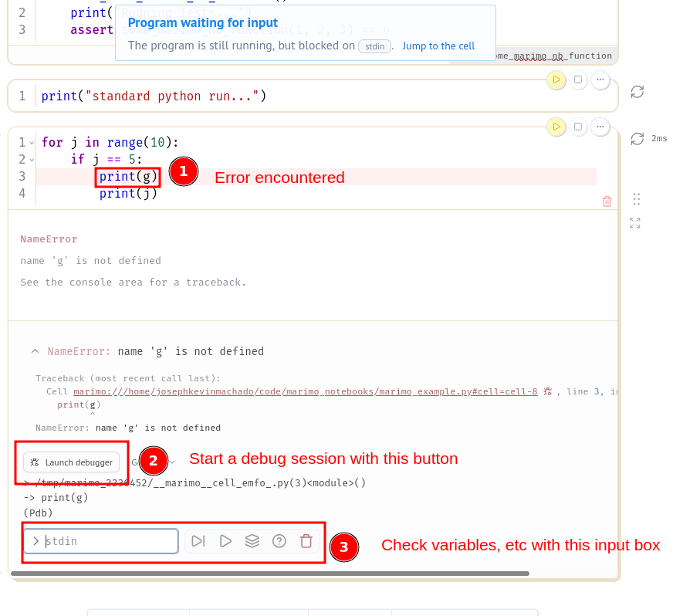Image resolution: width=683 pixels, height=616 pixels.
Task: Open the ellipsis menu on the error cell
Action: (600, 126)
